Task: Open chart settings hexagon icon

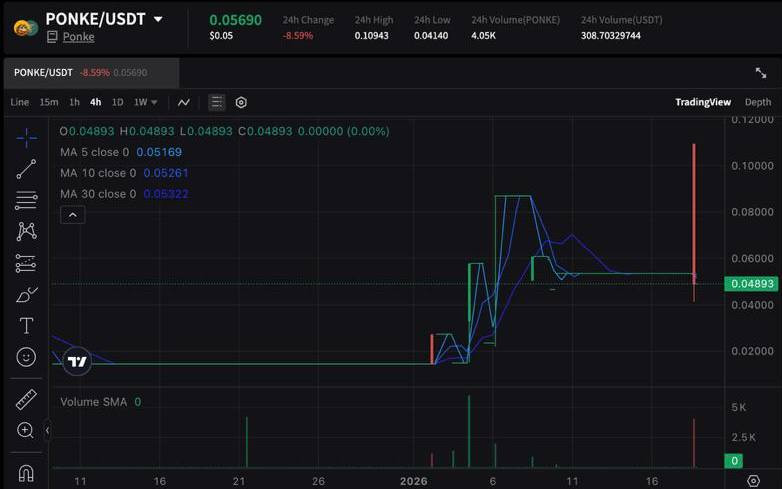Action: click(x=241, y=102)
